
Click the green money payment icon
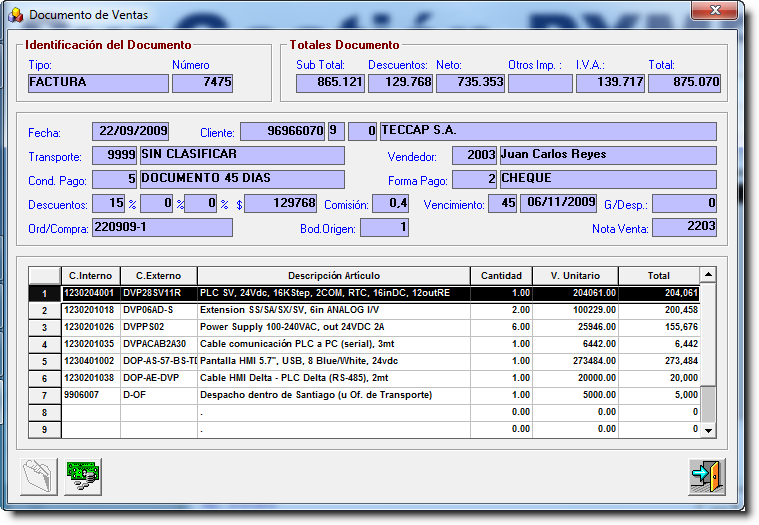tap(83, 476)
